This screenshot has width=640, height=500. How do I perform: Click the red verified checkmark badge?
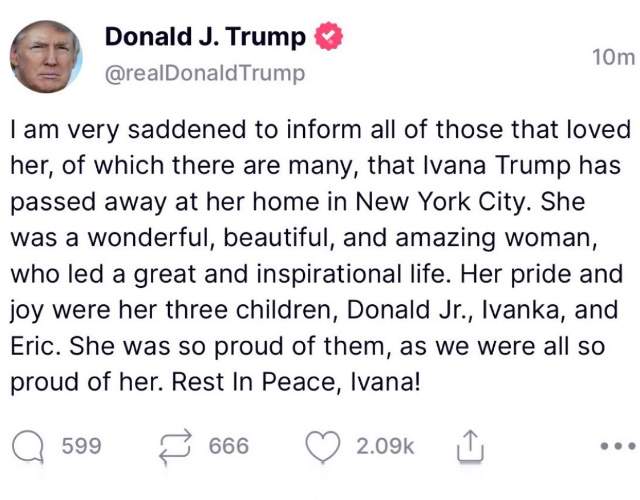329,36
